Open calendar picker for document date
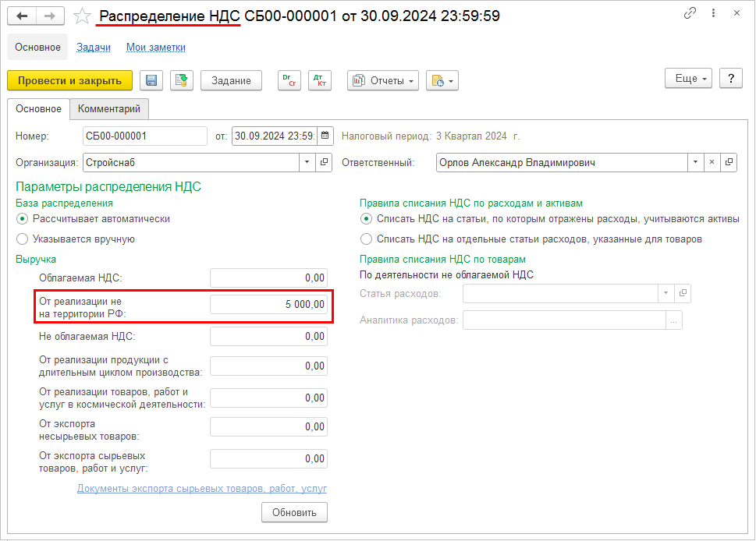 (x=325, y=136)
